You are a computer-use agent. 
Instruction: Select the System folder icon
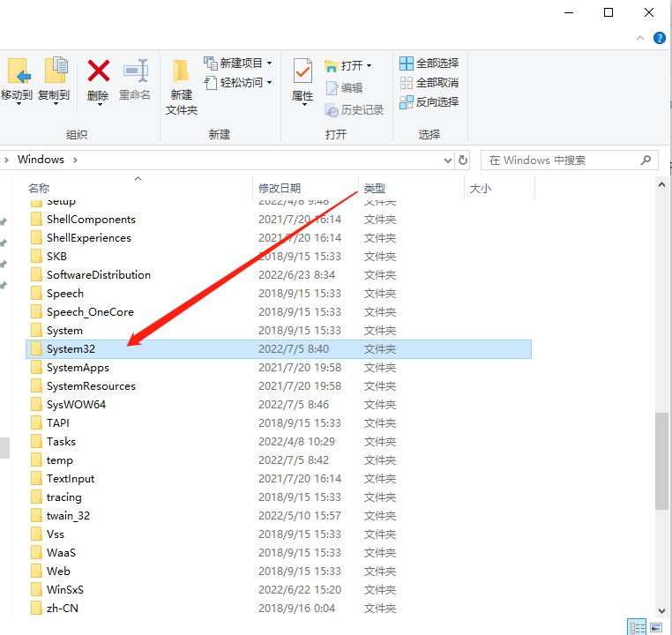(x=36, y=331)
